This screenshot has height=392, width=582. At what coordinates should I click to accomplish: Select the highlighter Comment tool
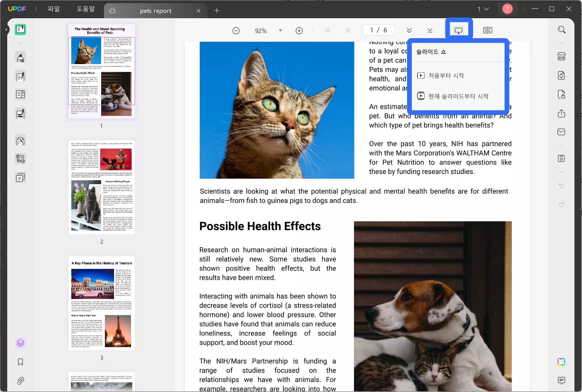[x=20, y=58]
